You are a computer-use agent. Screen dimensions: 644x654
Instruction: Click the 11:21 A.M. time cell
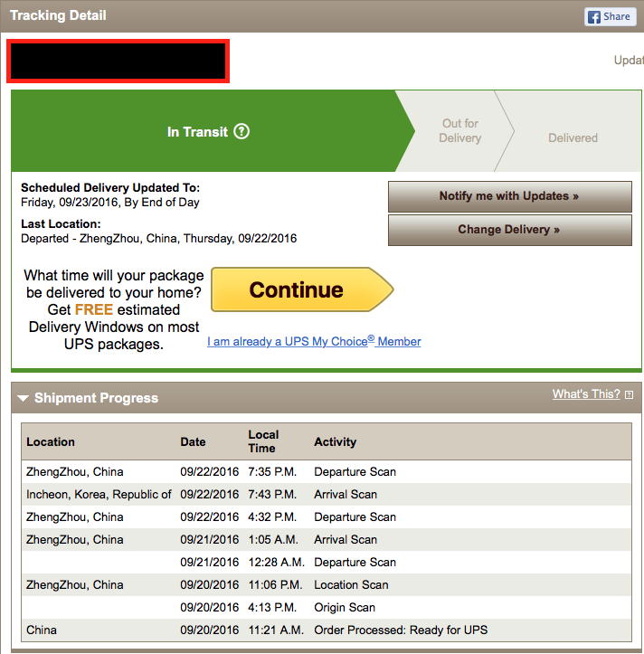click(x=276, y=630)
